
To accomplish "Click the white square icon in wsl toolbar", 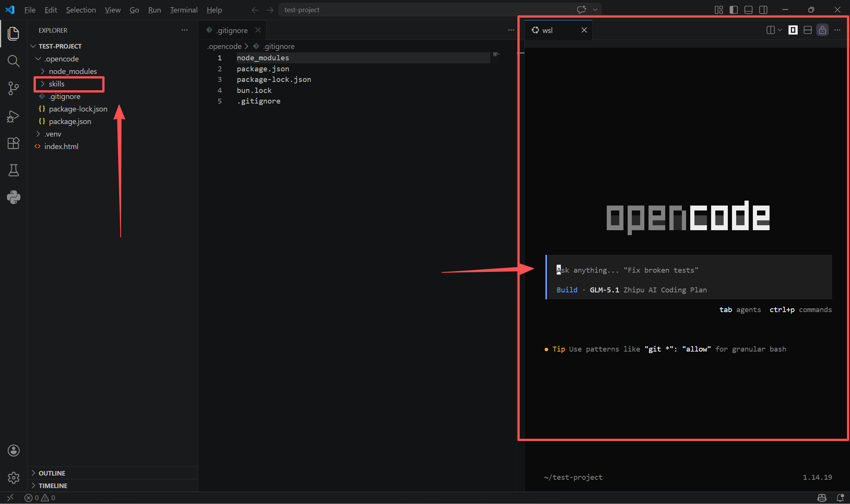I will click(x=793, y=30).
